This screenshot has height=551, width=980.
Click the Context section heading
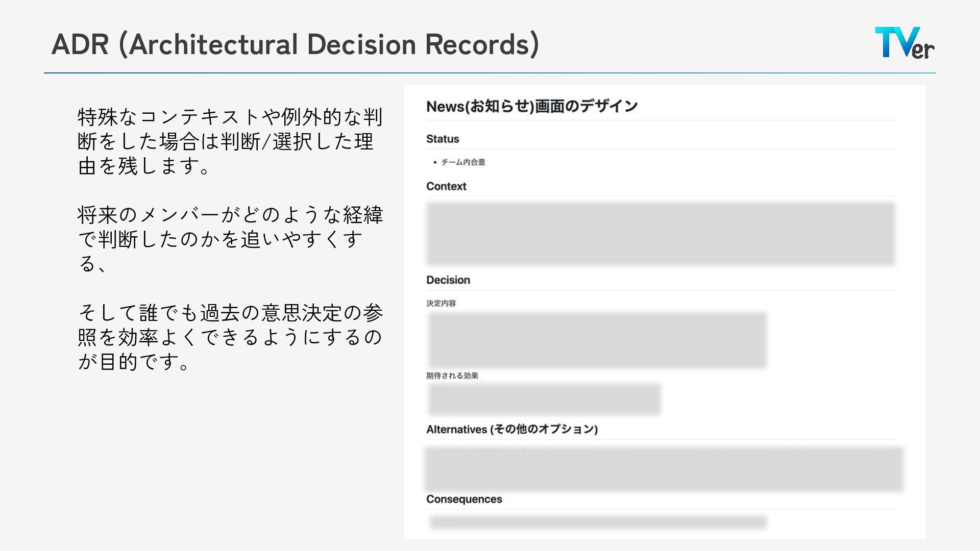(446, 186)
